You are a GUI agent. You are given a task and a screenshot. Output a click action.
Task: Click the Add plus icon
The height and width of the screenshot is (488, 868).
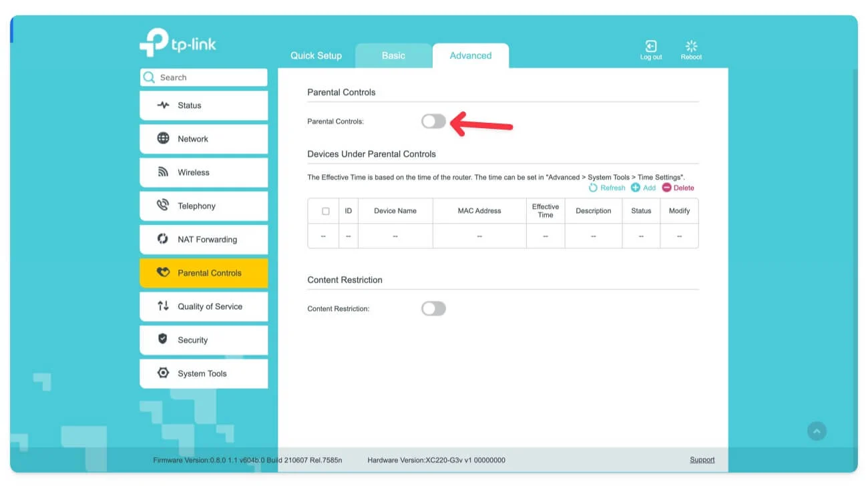coord(636,188)
